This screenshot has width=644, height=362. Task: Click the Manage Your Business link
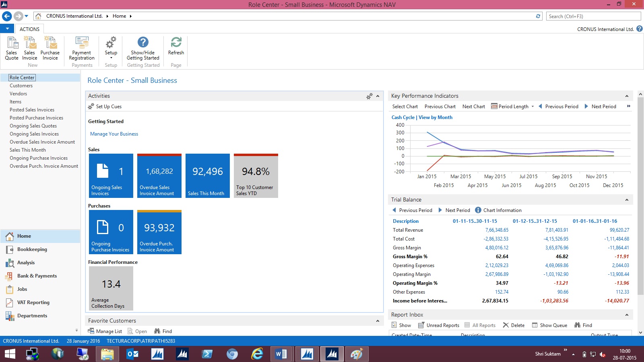[114, 134]
